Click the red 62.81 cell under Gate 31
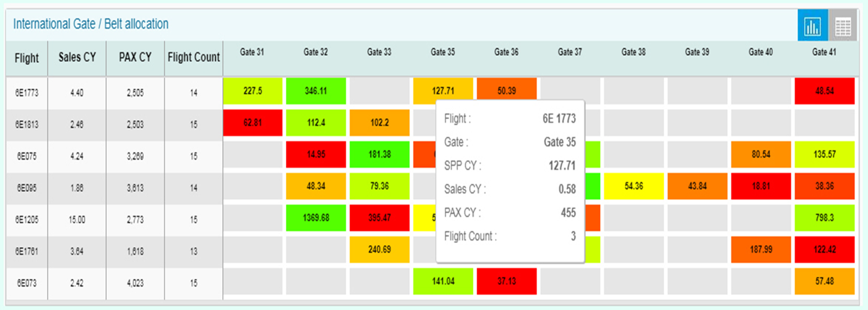 pyautogui.click(x=252, y=123)
